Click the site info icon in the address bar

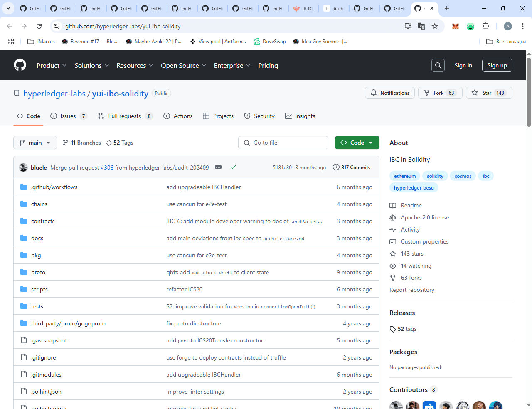click(x=57, y=26)
